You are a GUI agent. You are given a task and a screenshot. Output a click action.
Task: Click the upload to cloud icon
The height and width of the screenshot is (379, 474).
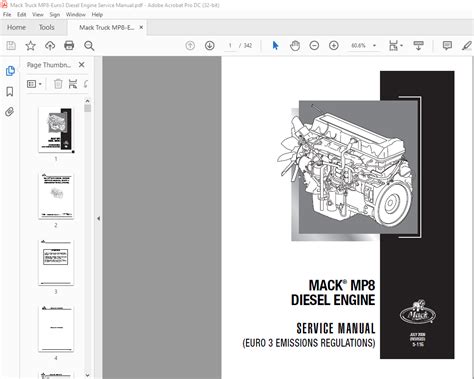click(50, 45)
